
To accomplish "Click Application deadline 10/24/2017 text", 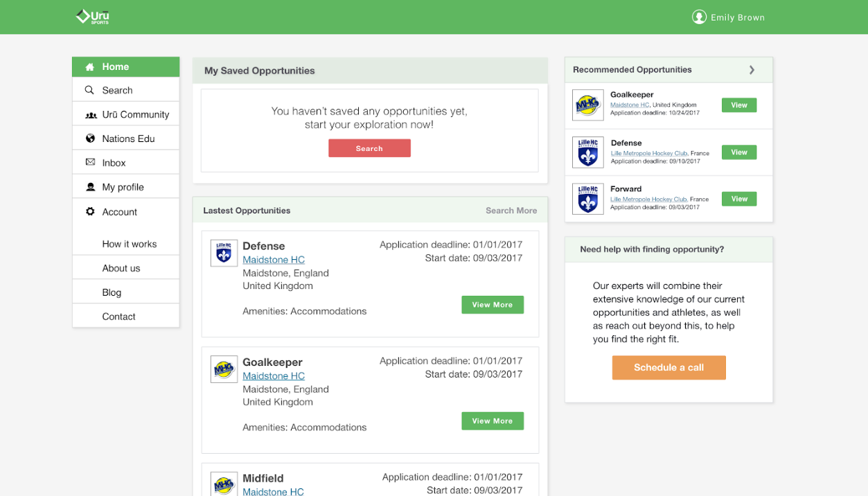I will point(655,113).
